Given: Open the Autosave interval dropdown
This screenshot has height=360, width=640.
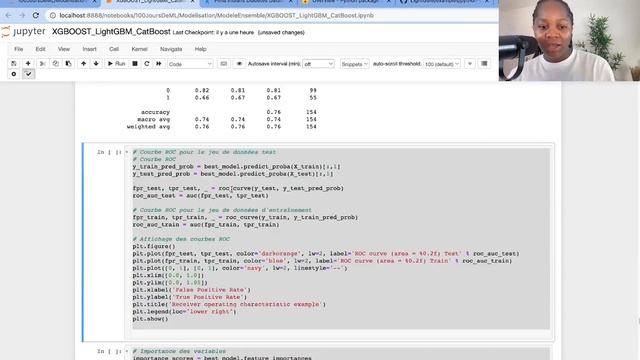Looking at the screenshot, I should (x=318, y=64).
